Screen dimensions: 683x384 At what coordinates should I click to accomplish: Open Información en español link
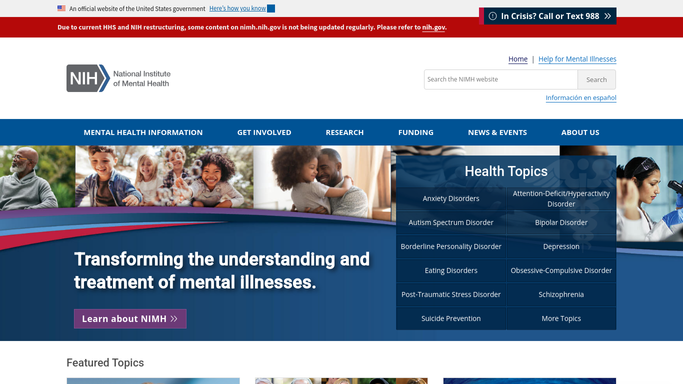coord(581,98)
